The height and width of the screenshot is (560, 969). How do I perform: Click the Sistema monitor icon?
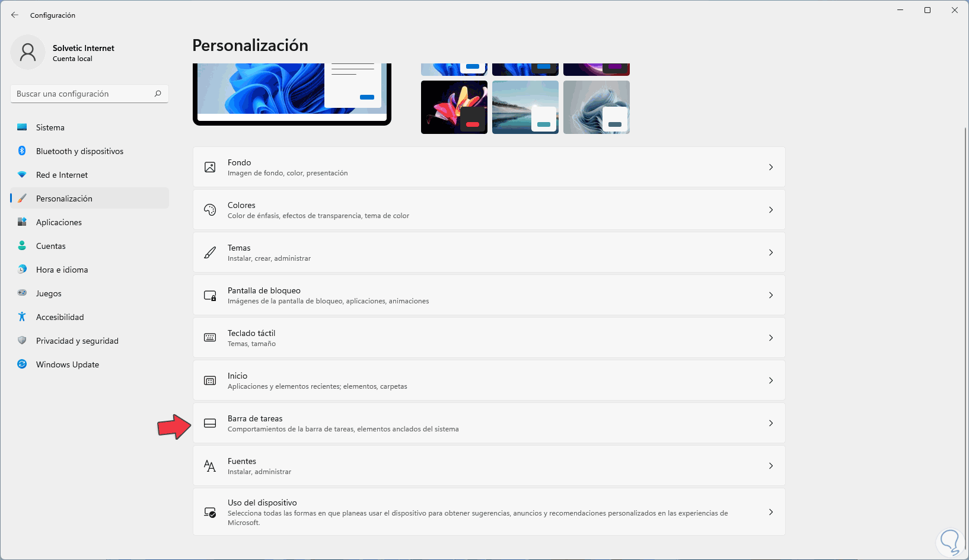point(22,127)
